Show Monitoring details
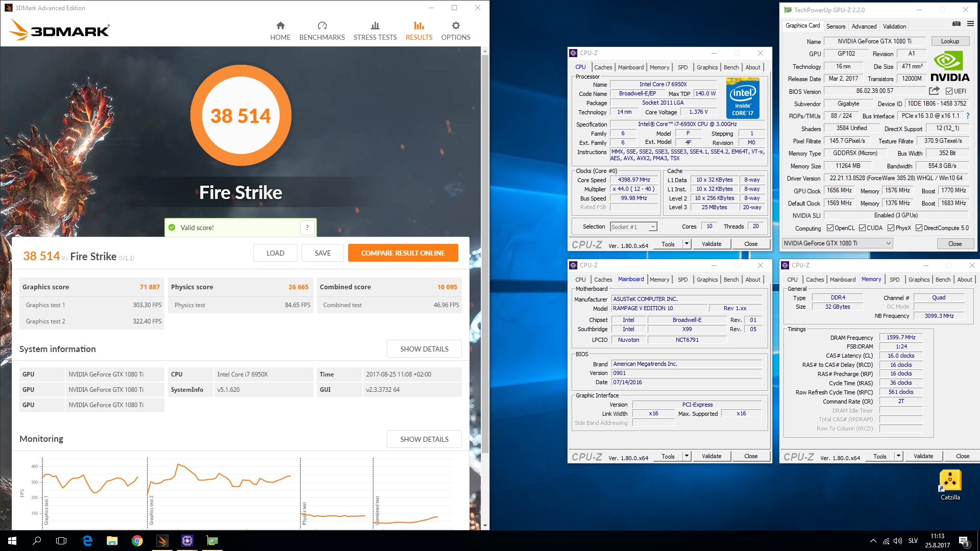This screenshot has height=551, width=980. pyautogui.click(x=424, y=439)
